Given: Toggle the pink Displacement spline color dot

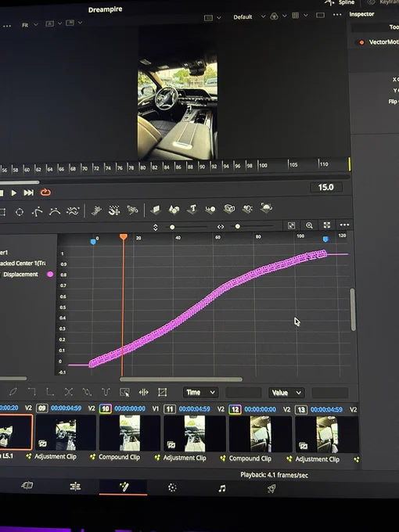Looking at the screenshot, I should 50,274.
